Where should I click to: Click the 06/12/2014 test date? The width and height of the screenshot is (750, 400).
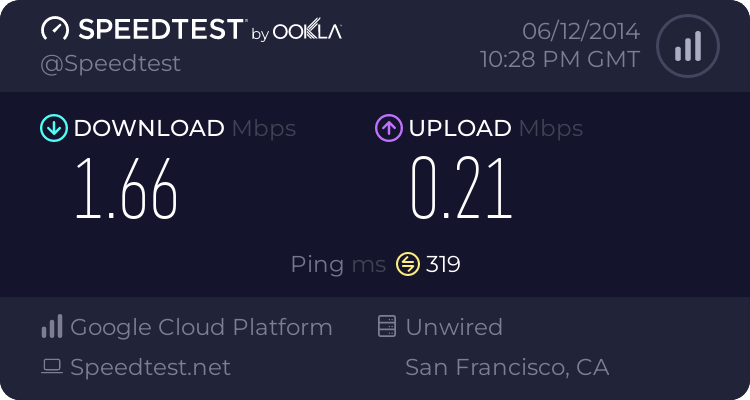(x=581, y=32)
